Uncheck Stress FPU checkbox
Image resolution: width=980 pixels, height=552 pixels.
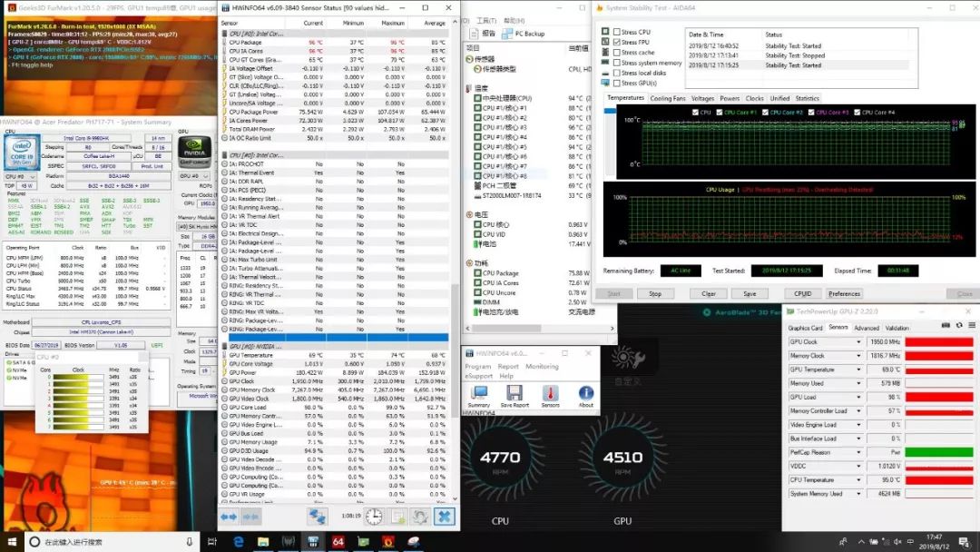click(x=617, y=42)
